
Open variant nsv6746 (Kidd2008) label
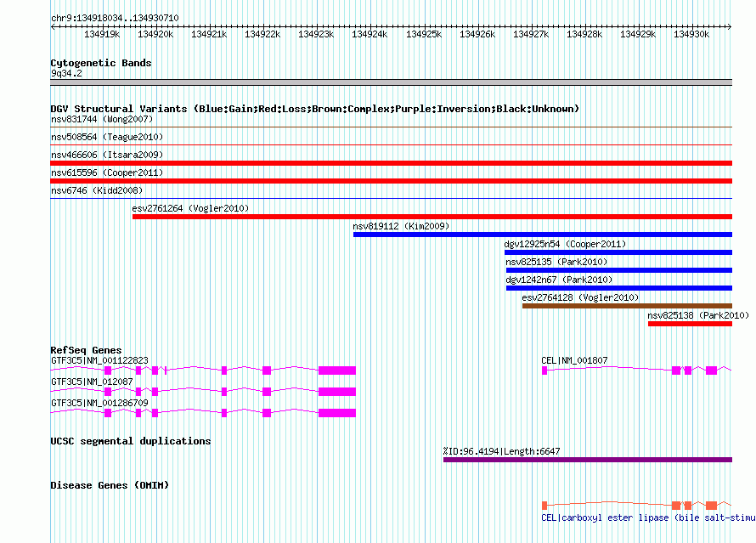coord(97,190)
